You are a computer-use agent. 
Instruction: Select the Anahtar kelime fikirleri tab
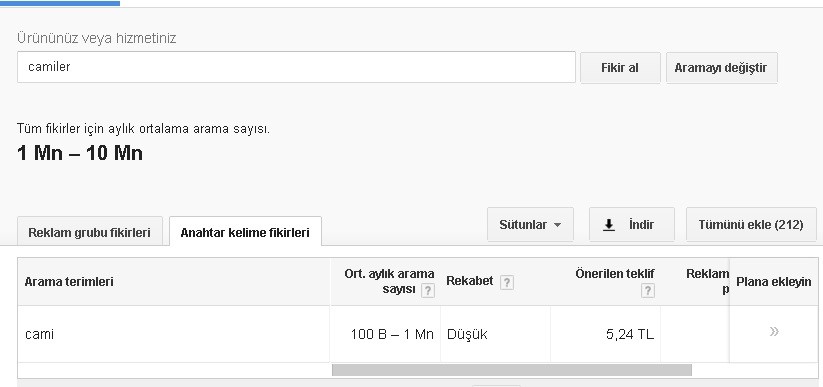245,232
